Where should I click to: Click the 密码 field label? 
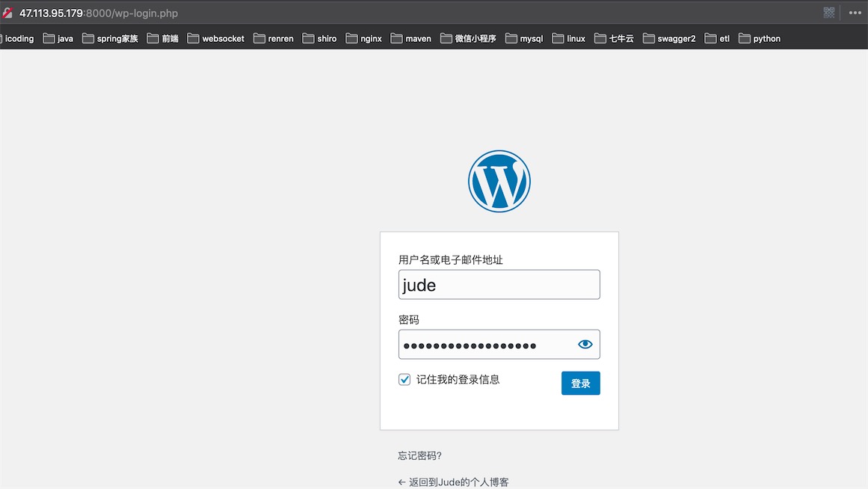point(408,319)
